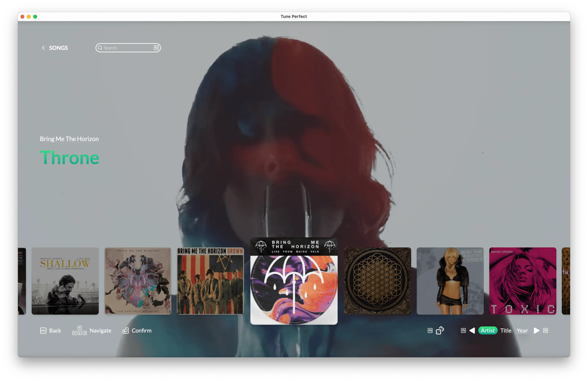The height and width of the screenshot is (381, 588).
Task: Pick a random song with dice icon
Action: tap(440, 331)
